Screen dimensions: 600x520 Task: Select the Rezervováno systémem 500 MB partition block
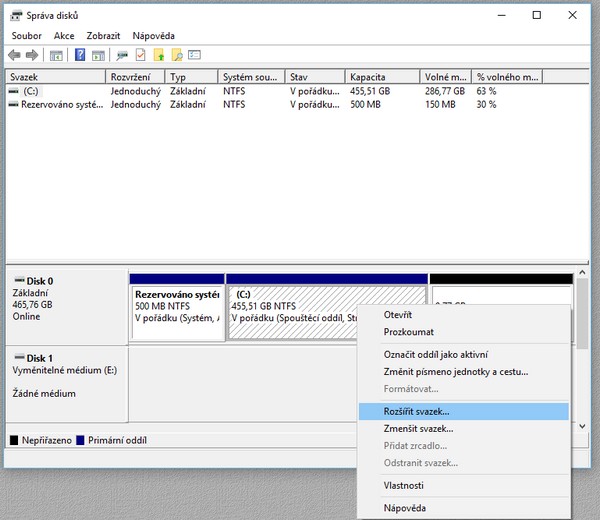click(x=177, y=312)
